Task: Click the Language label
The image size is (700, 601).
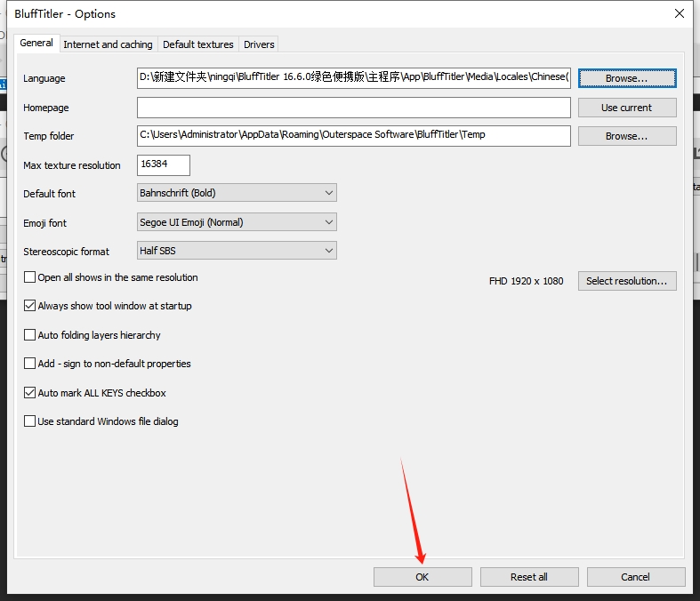Action: [x=44, y=78]
